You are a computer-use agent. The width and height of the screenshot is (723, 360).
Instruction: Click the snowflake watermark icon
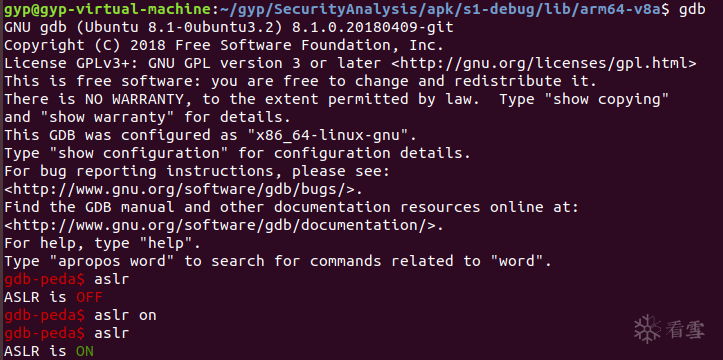(x=648, y=329)
